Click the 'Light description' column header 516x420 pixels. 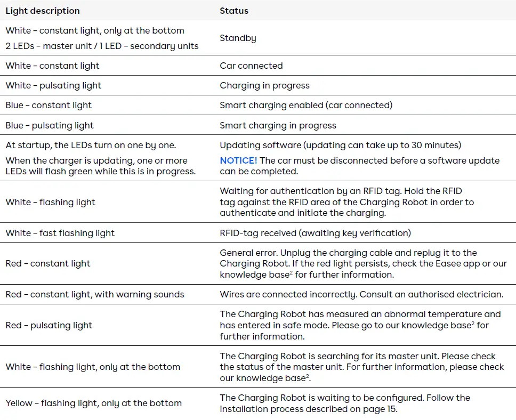pyautogui.click(x=43, y=11)
